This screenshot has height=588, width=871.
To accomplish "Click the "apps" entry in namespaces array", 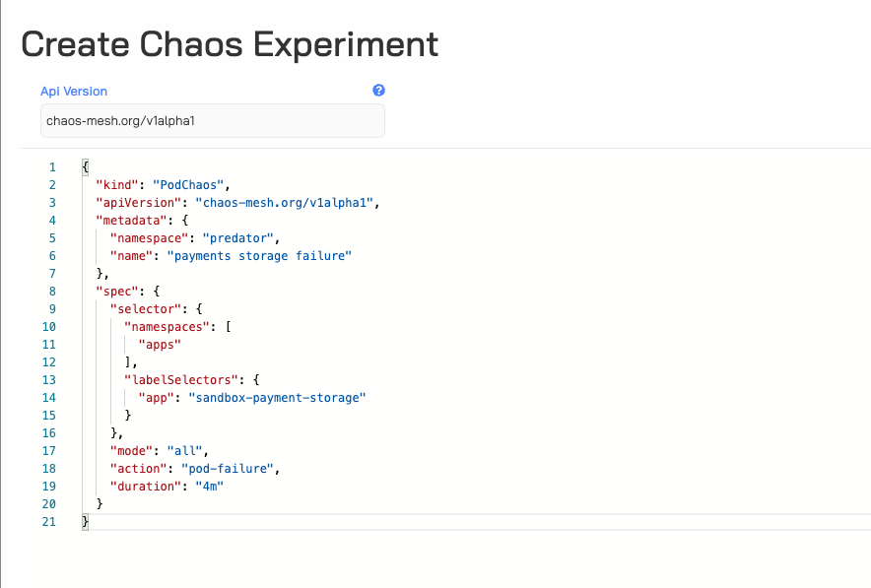I will pyautogui.click(x=160, y=345).
